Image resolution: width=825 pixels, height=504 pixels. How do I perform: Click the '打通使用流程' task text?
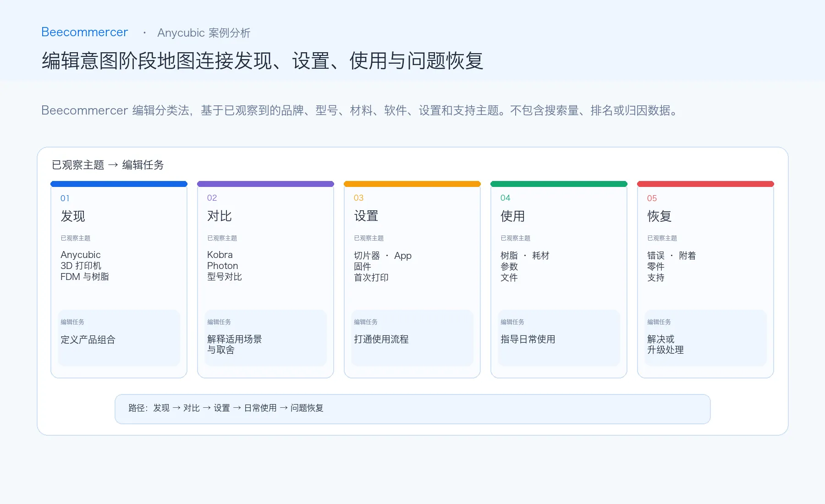[381, 340]
